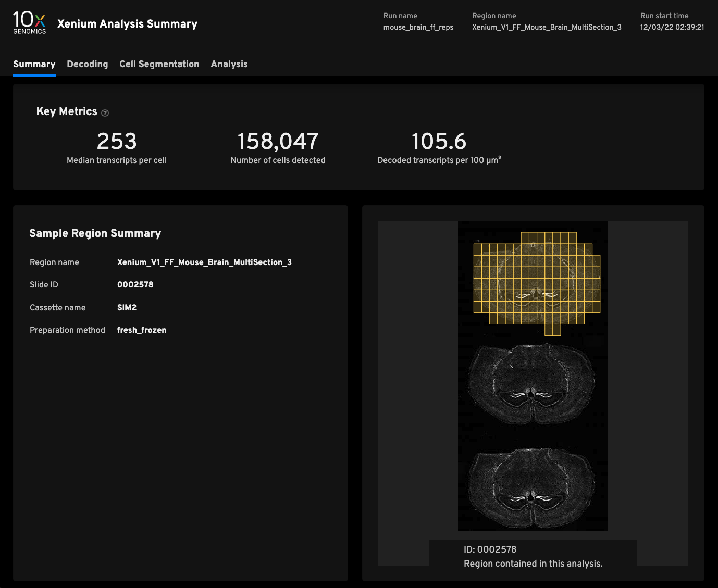Open the Key Metrics help icon
The width and height of the screenshot is (718, 588).
(x=105, y=113)
